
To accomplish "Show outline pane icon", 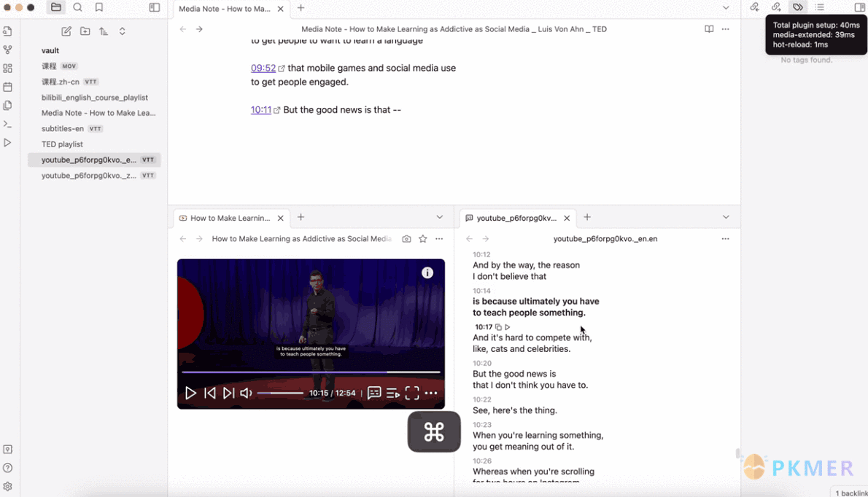I will coord(820,7).
